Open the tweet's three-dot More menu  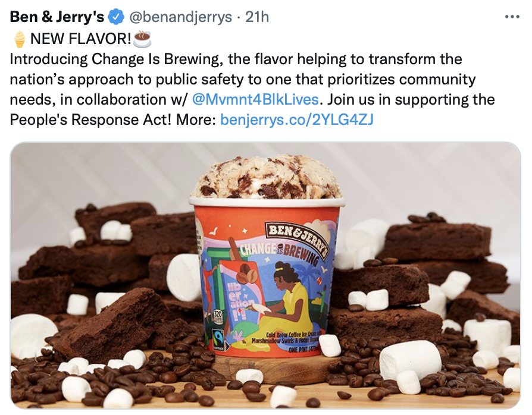512,17
